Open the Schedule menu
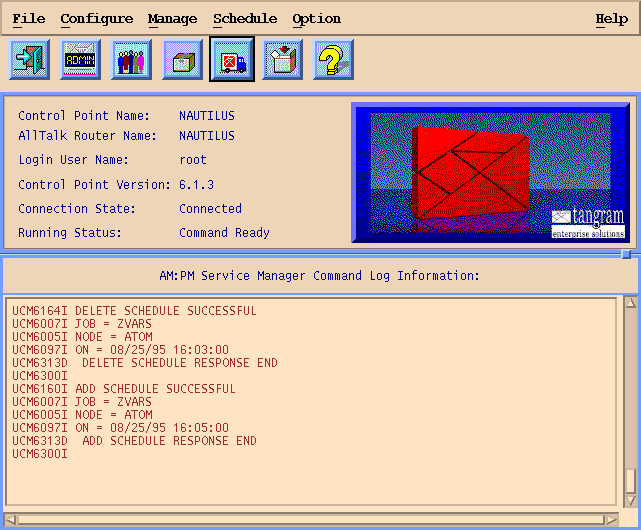The image size is (641, 530). [245, 19]
